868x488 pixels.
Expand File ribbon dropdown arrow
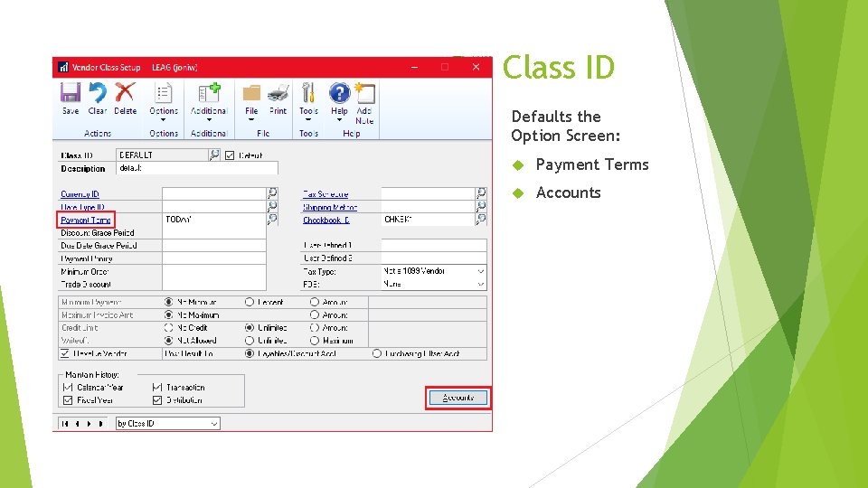[251, 119]
